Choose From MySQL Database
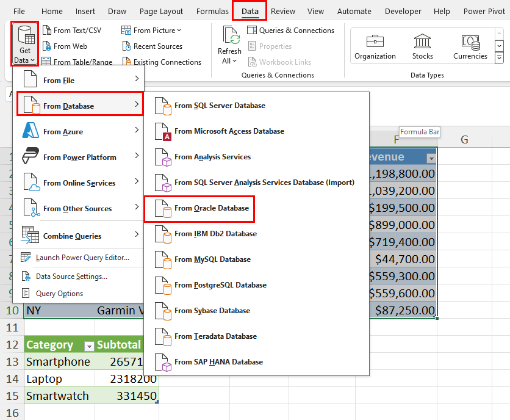The height and width of the screenshot is (420, 510). tap(256, 259)
